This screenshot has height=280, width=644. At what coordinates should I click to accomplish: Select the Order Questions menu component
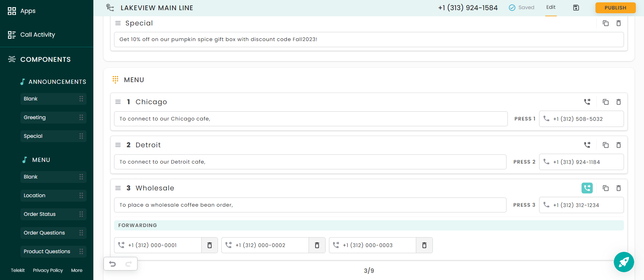[x=53, y=233]
